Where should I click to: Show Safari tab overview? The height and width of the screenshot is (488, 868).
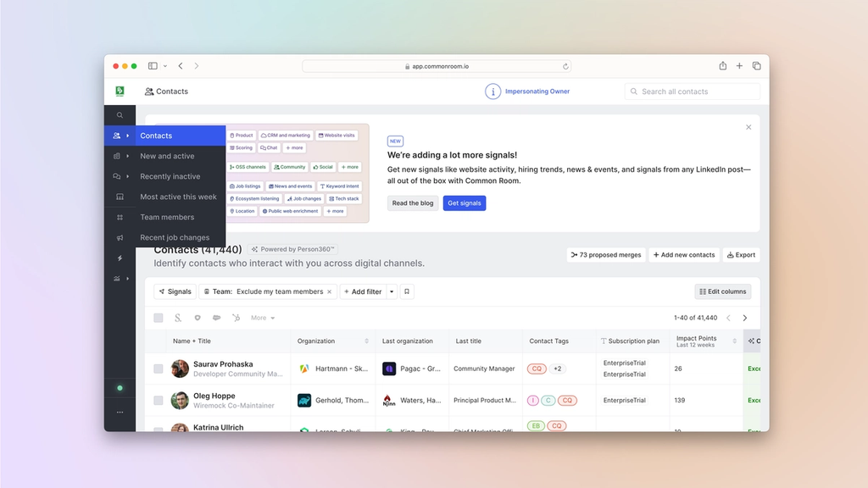tap(756, 66)
